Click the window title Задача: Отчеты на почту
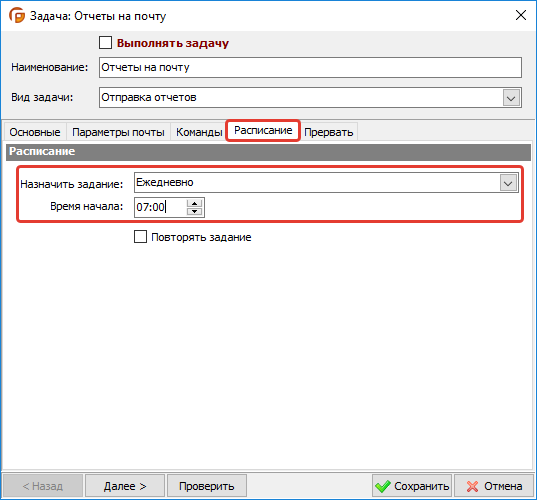The image size is (537, 500). pos(98,16)
